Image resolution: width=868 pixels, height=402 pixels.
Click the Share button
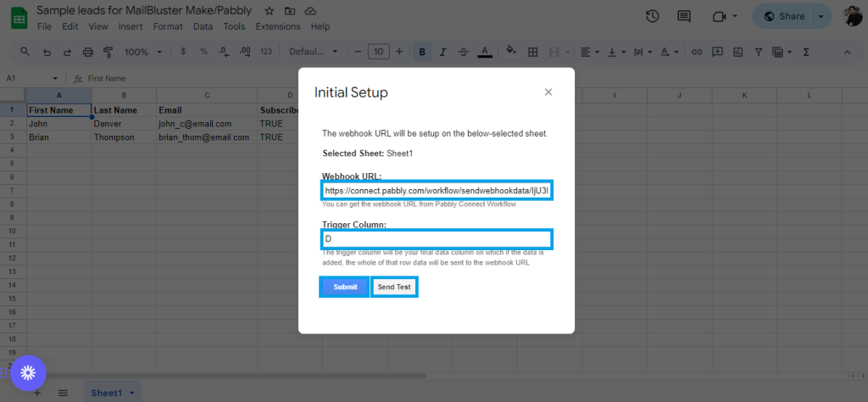[782, 17]
